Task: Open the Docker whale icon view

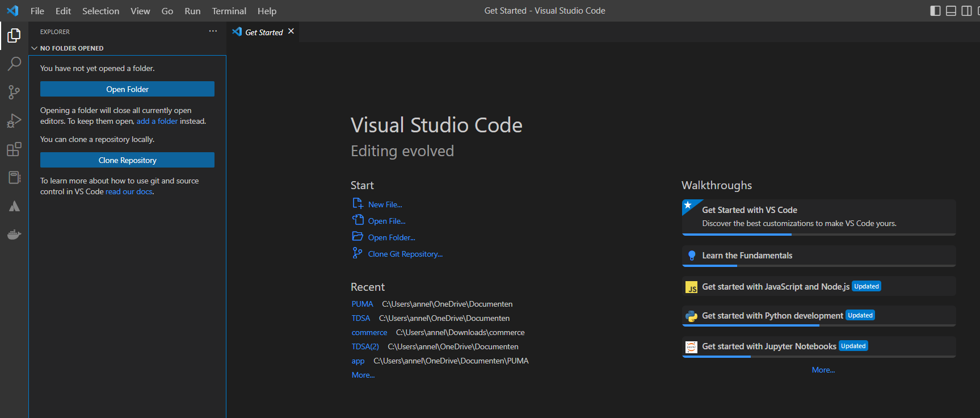Action: tap(14, 234)
